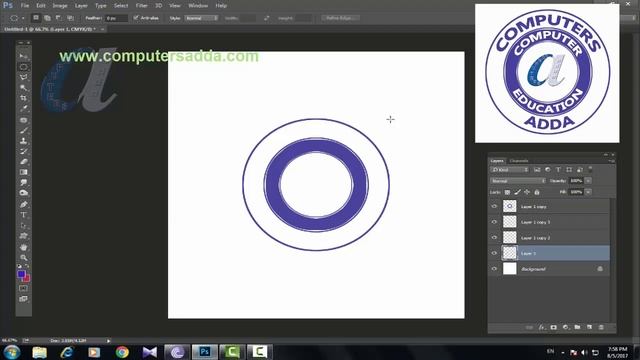Select the Zoom tool
Image resolution: width=640 pixels, height=360 pixels.
[23, 258]
